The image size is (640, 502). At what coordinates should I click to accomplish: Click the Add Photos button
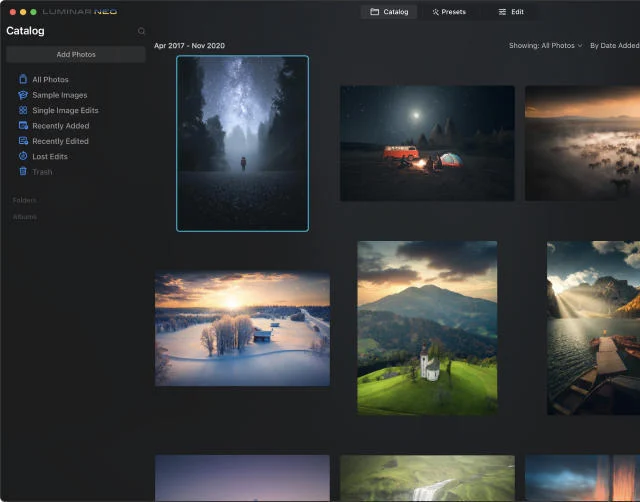point(76,54)
